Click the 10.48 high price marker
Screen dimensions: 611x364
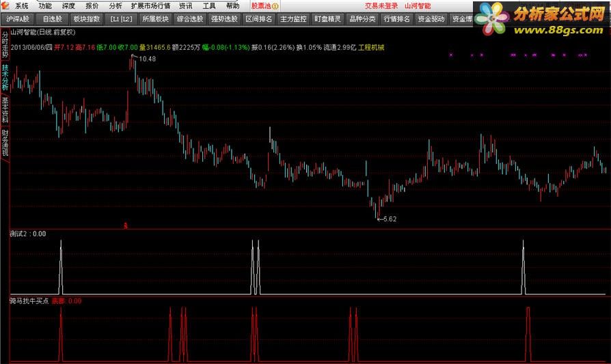148,59
